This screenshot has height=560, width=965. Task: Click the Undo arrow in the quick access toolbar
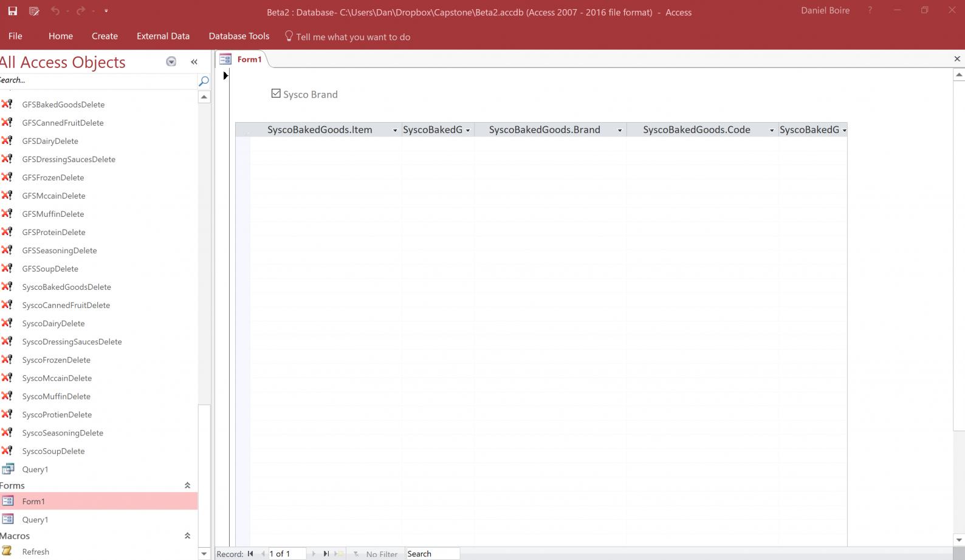[55, 11]
